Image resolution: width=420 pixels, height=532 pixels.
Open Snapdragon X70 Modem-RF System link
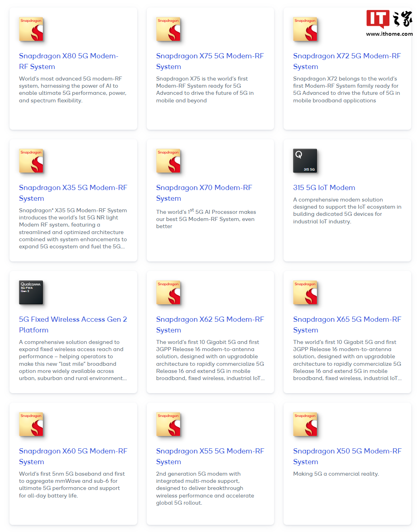tap(204, 193)
